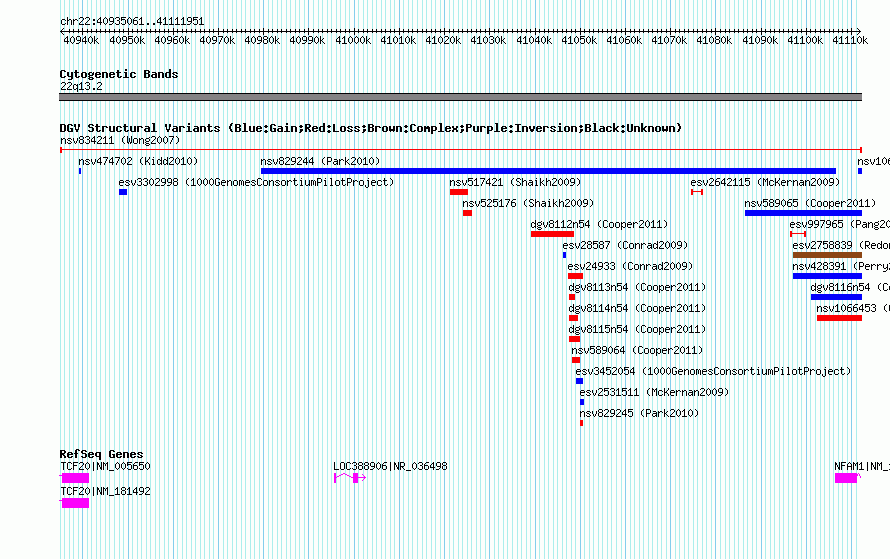
Task: Click the TCF20|NM_181492 gene glyph
Action: point(74,503)
